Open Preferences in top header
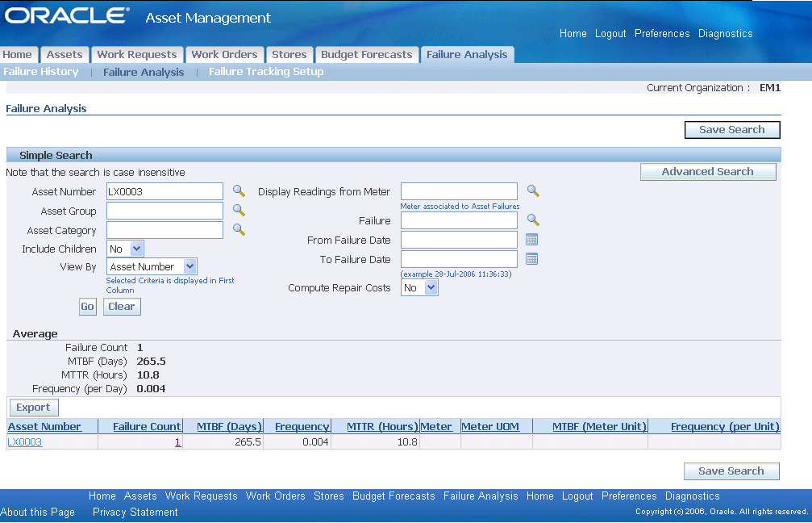Image resolution: width=812 pixels, height=523 pixels. click(x=662, y=34)
